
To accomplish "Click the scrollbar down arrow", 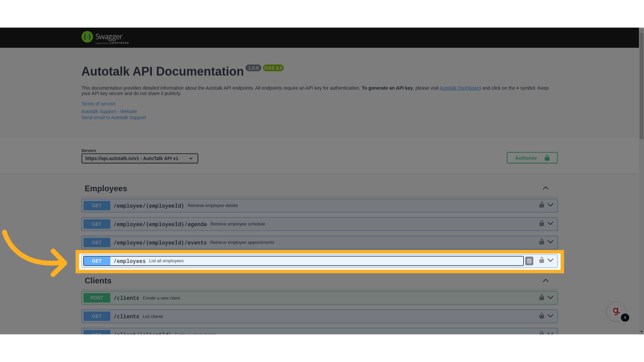I will pos(641,331).
